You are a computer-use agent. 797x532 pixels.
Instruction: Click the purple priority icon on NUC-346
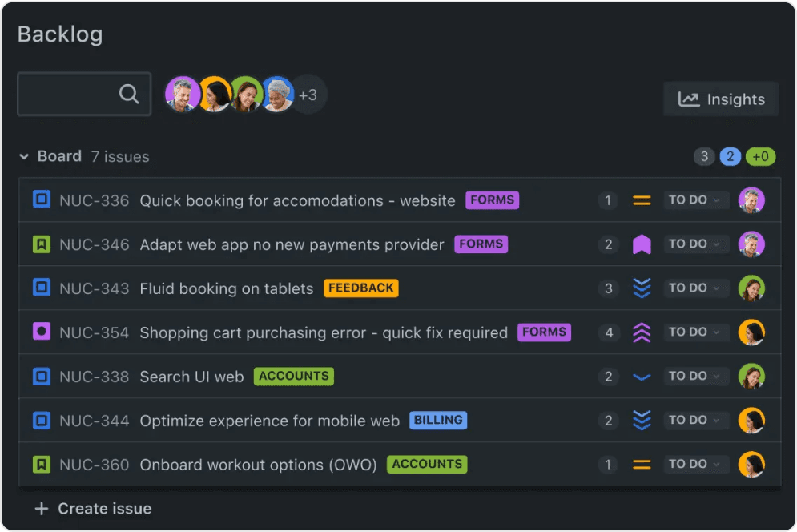point(642,244)
